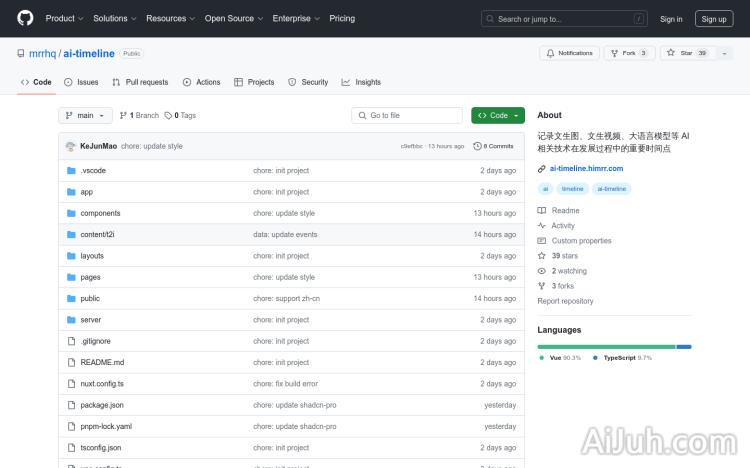The width and height of the screenshot is (750, 468).
Task: Open the README.md file
Action: [102, 362]
